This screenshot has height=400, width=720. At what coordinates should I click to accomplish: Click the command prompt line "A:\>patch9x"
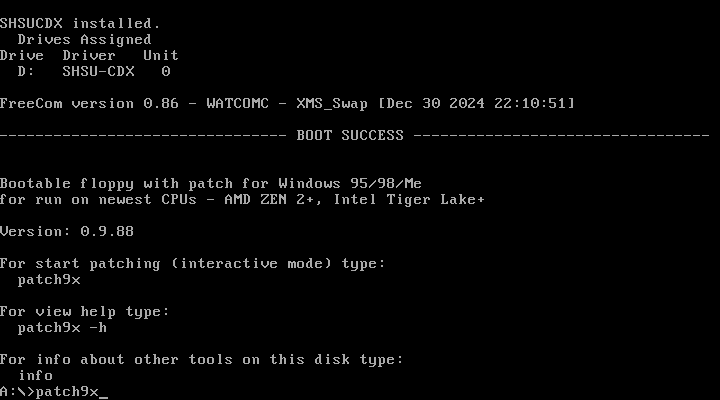pyautogui.click(x=50, y=391)
